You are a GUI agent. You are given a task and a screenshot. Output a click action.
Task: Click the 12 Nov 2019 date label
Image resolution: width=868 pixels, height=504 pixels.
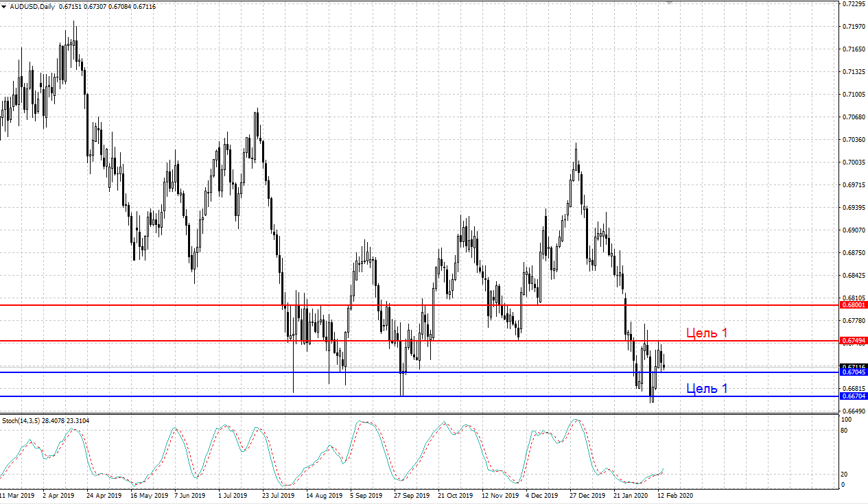click(x=500, y=494)
